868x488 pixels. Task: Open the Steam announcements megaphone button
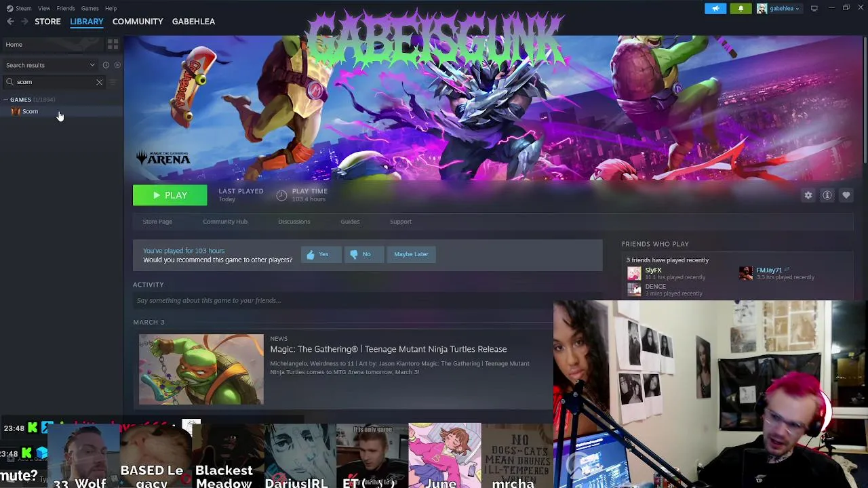pyautogui.click(x=715, y=8)
